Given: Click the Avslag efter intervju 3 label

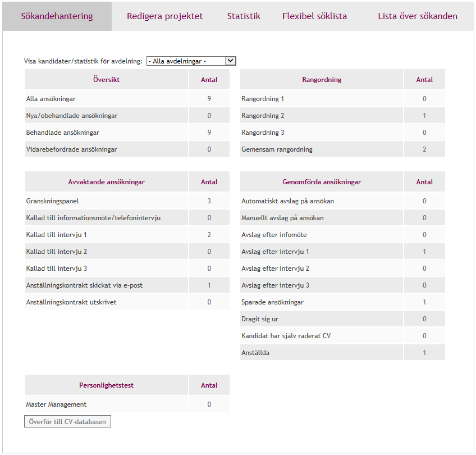Looking at the screenshot, I should click(x=275, y=285).
